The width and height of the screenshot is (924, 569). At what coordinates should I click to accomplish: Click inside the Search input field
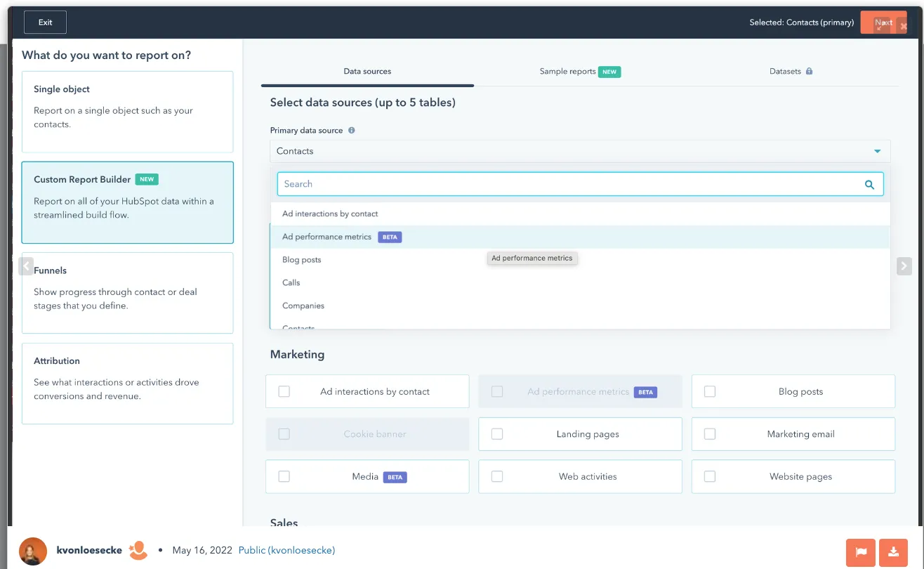click(491, 183)
